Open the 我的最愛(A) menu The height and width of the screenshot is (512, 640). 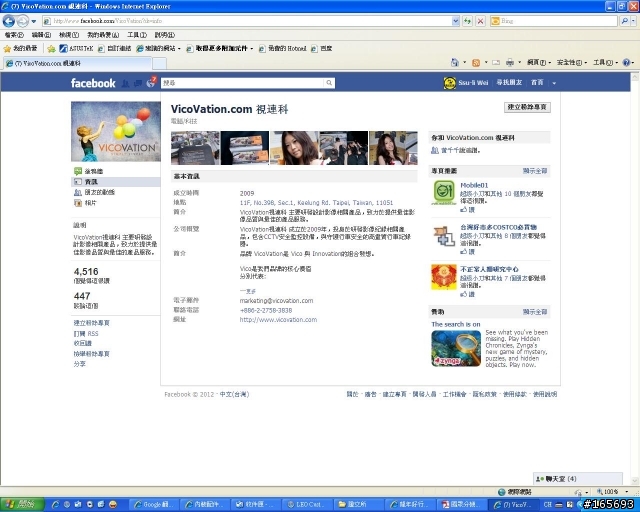[103, 35]
